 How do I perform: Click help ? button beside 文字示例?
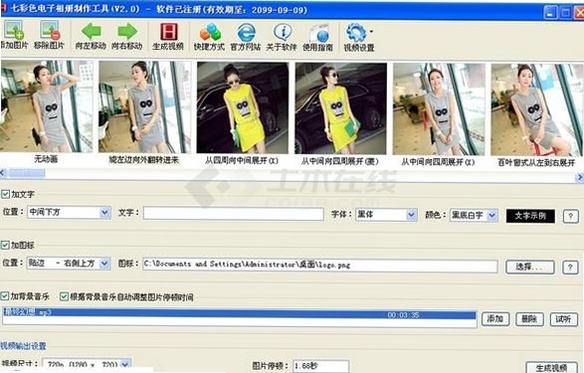coord(570,216)
